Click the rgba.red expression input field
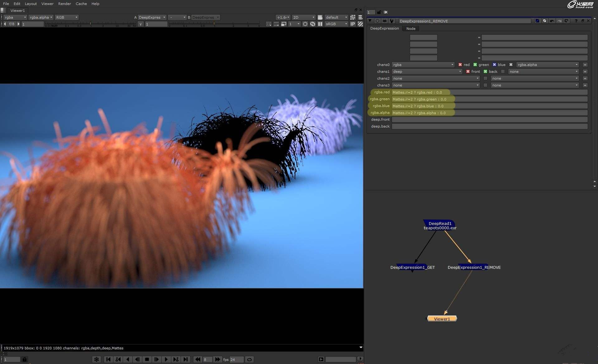 pos(489,92)
